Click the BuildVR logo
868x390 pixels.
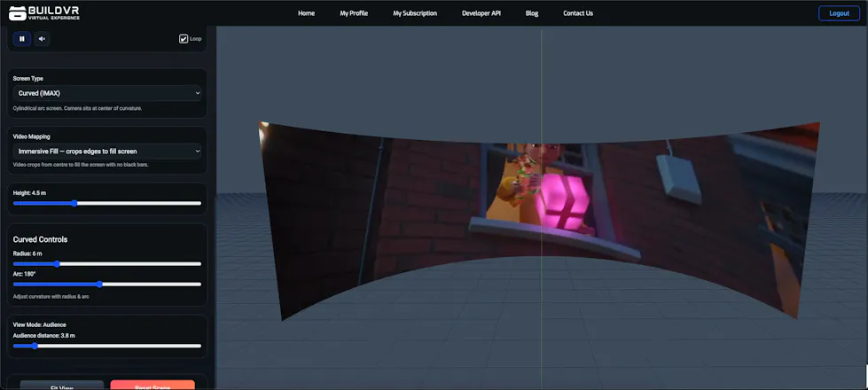coord(44,12)
